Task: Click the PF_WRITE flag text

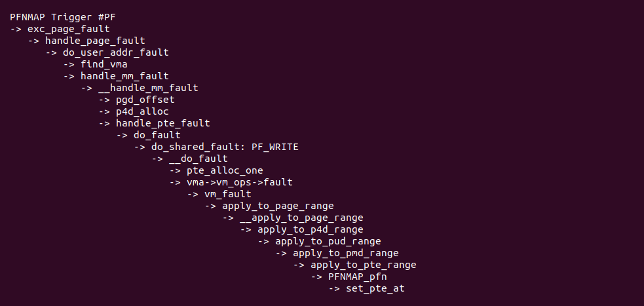Action: (275, 147)
